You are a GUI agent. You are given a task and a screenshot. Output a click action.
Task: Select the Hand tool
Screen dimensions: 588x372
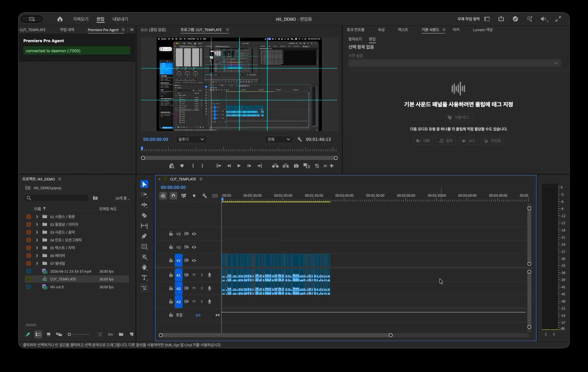(x=144, y=267)
